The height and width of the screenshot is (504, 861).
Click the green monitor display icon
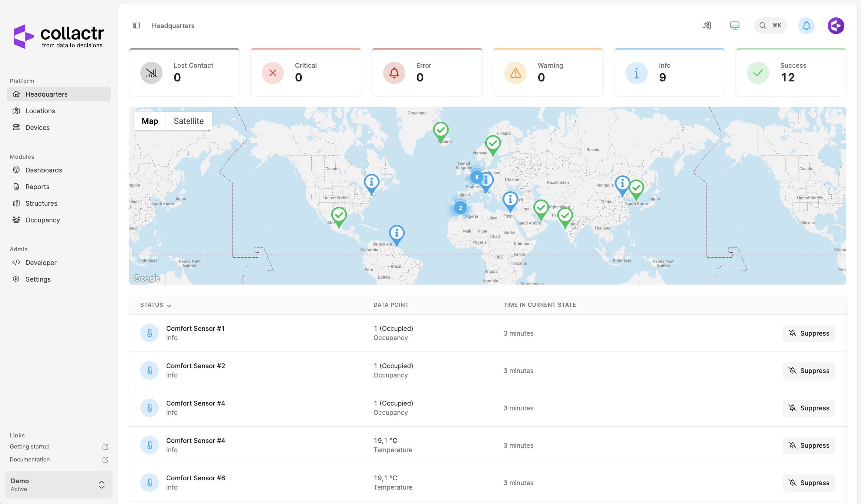pyautogui.click(x=735, y=26)
